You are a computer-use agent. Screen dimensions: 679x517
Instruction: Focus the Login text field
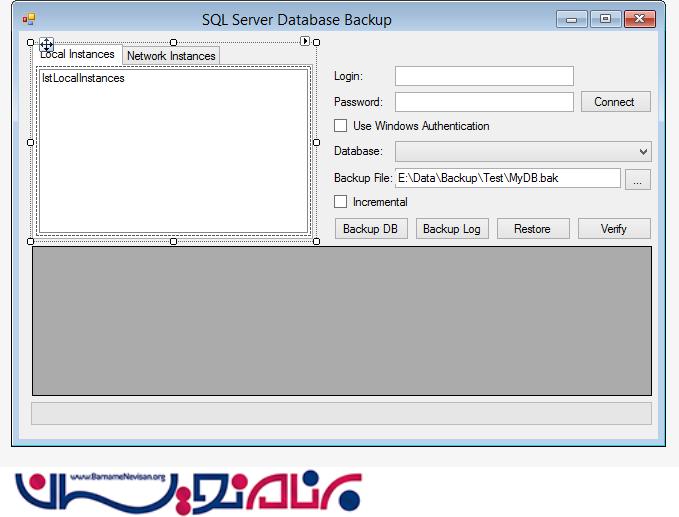484,76
